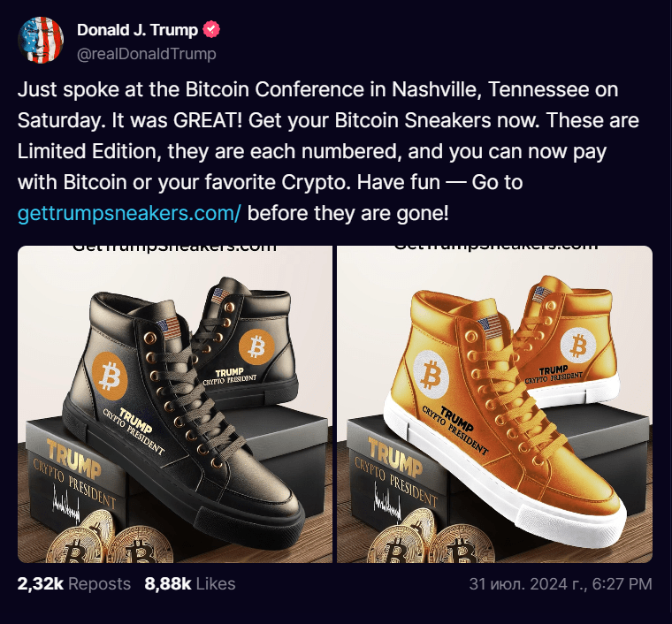The width and height of the screenshot is (672, 624).
Task: Click the signature on right shoebox
Action: 387,500
